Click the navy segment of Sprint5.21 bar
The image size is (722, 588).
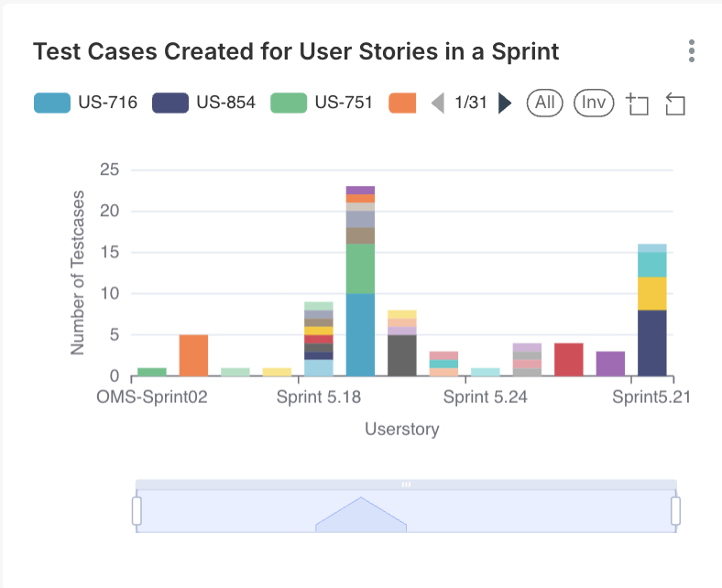[651, 343]
